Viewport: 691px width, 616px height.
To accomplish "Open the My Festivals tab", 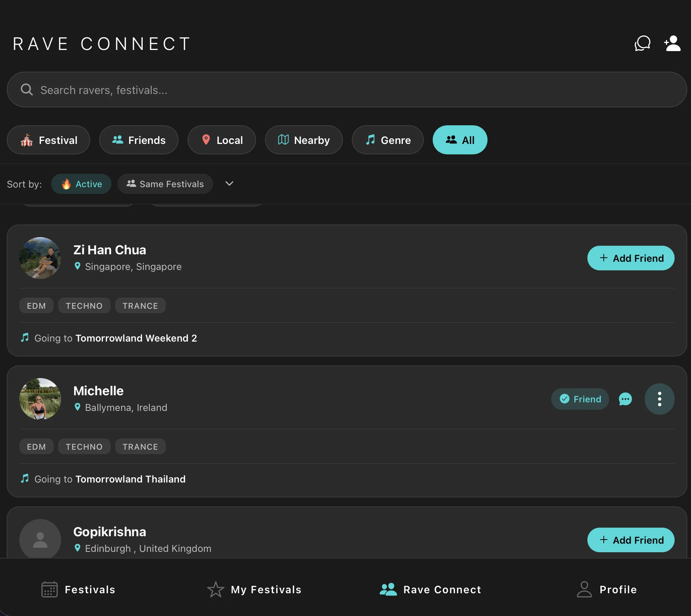I will [x=254, y=590].
